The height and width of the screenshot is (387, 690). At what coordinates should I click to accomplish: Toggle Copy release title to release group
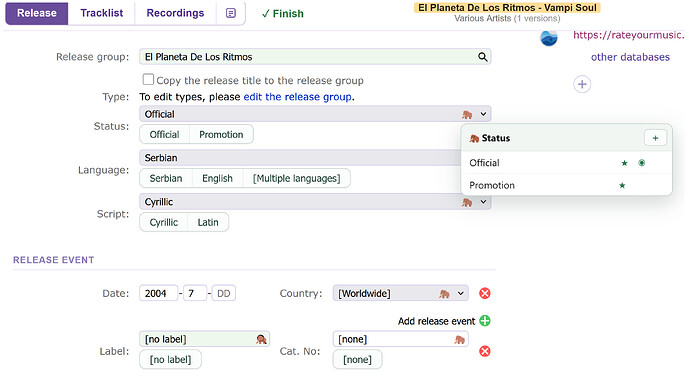148,79
